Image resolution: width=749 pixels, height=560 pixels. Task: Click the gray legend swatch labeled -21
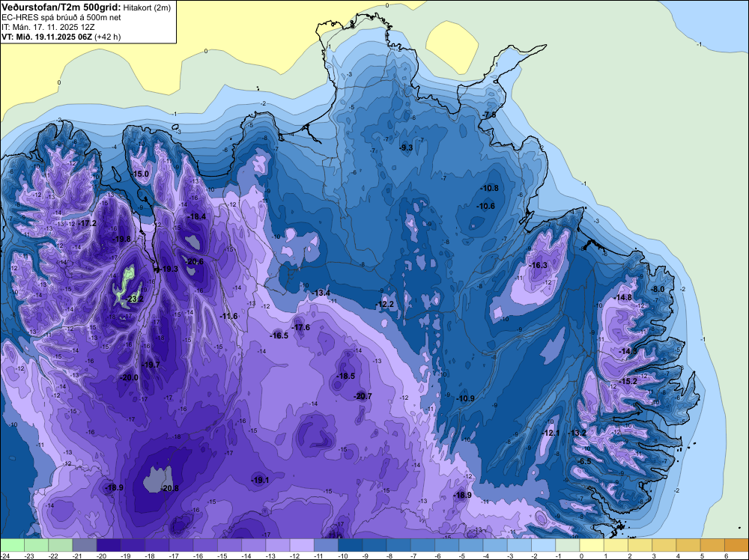85,545
